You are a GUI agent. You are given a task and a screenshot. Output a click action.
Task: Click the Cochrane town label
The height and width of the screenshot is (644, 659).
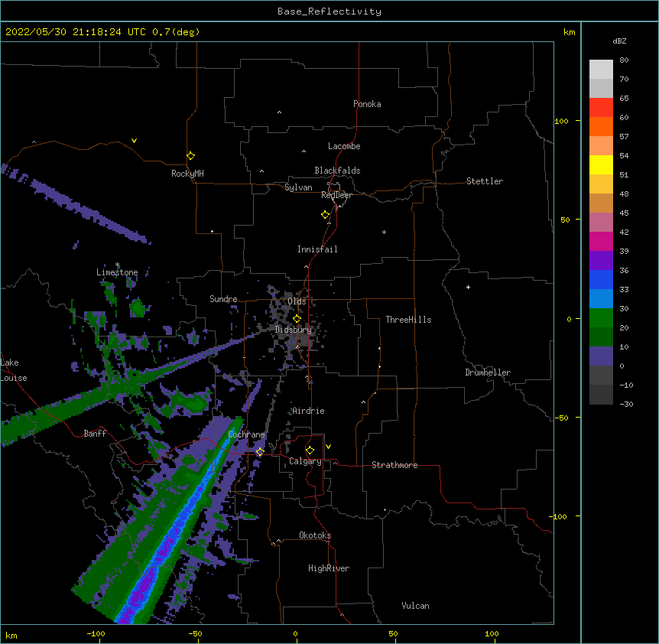coord(246,434)
